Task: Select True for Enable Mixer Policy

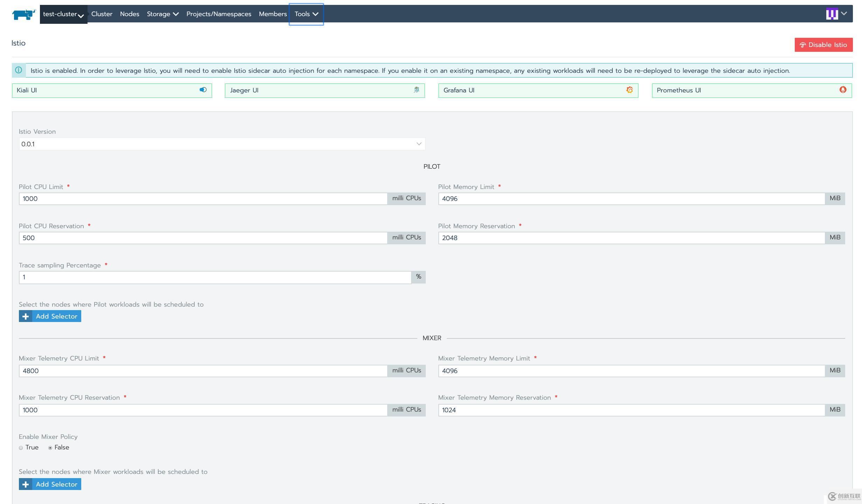Action: pyautogui.click(x=21, y=448)
